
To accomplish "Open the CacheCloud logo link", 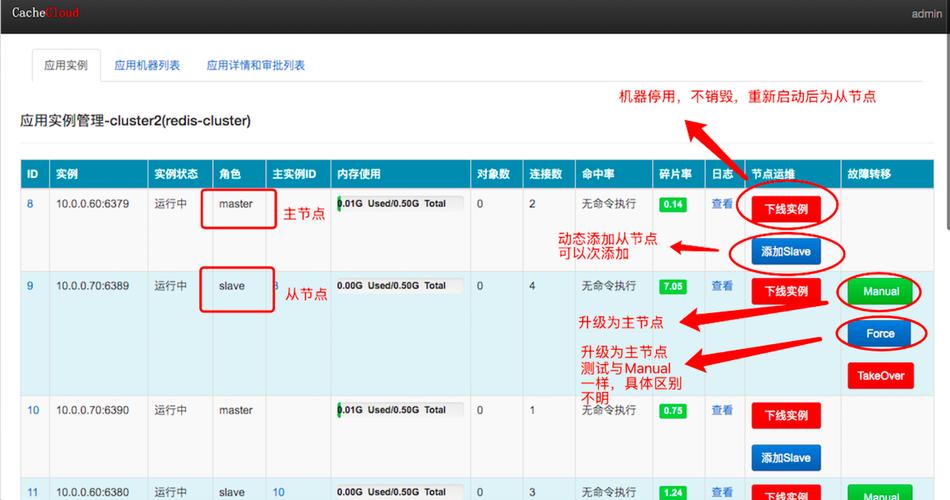I will pyautogui.click(x=45, y=13).
